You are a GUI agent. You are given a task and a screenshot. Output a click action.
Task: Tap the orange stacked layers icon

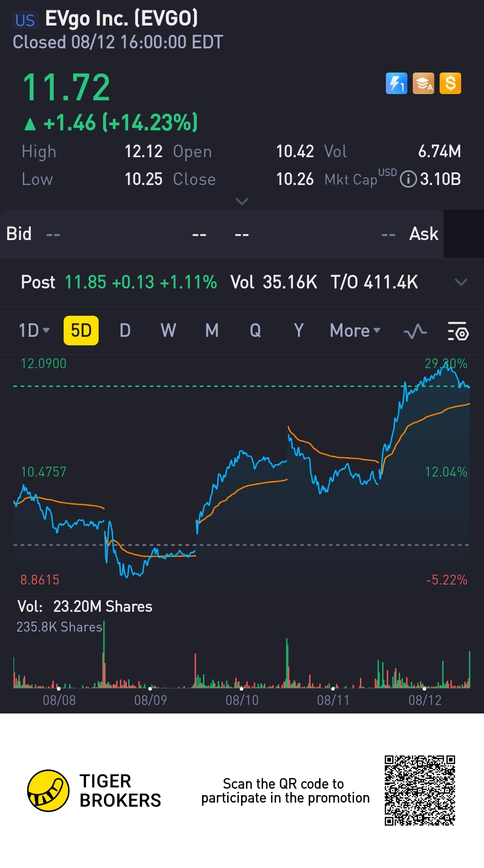pos(423,83)
